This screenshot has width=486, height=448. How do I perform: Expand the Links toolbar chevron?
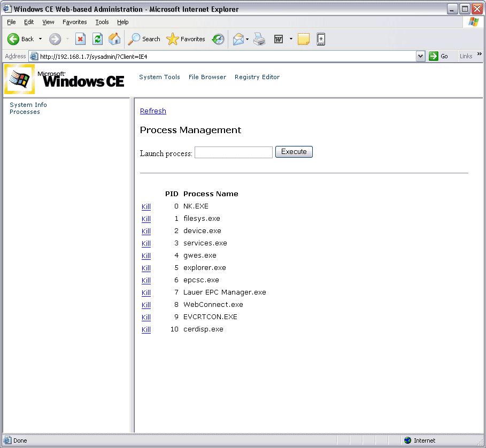click(480, 54)
